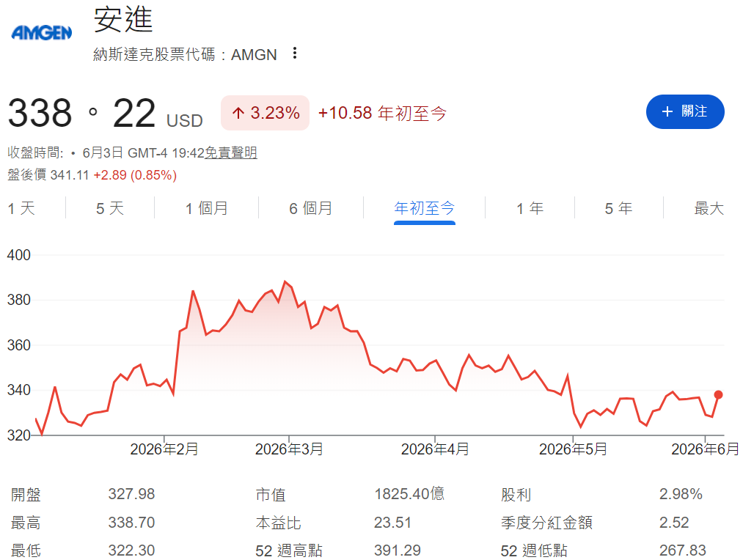Click the 收盤時間 closing time label
This screenshot has height=560, width=743.
35,153
